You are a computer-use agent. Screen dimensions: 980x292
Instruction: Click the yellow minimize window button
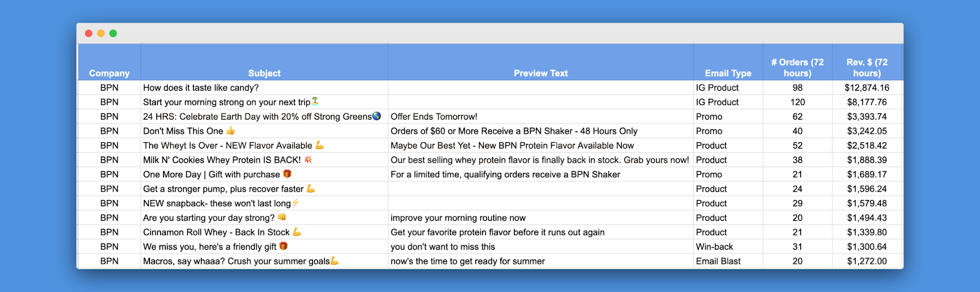coord(101,33)
